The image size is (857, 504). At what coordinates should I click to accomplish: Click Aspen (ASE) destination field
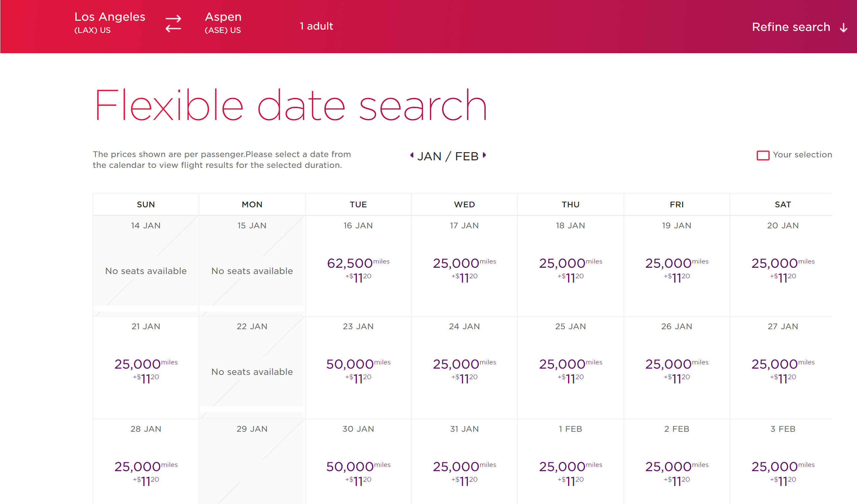223,22
